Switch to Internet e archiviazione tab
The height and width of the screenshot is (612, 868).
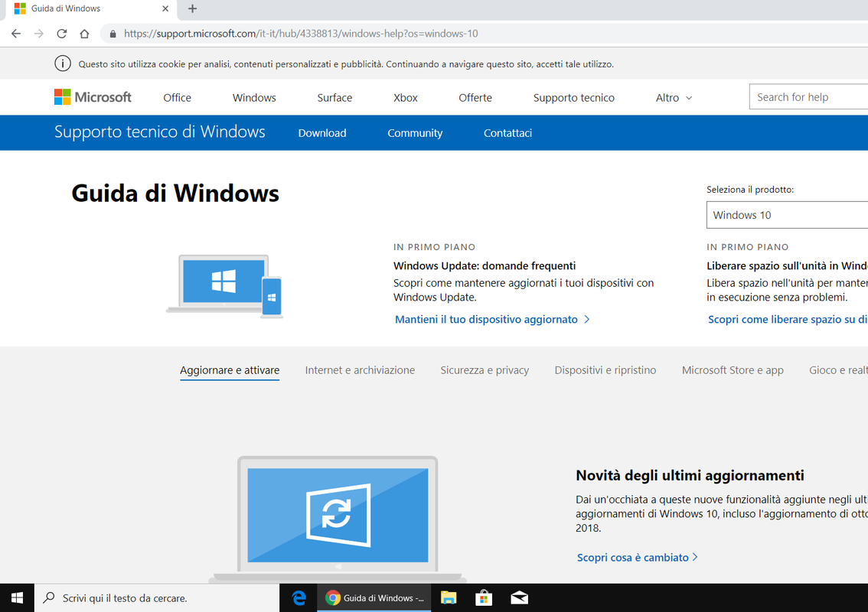pos(360,370)
